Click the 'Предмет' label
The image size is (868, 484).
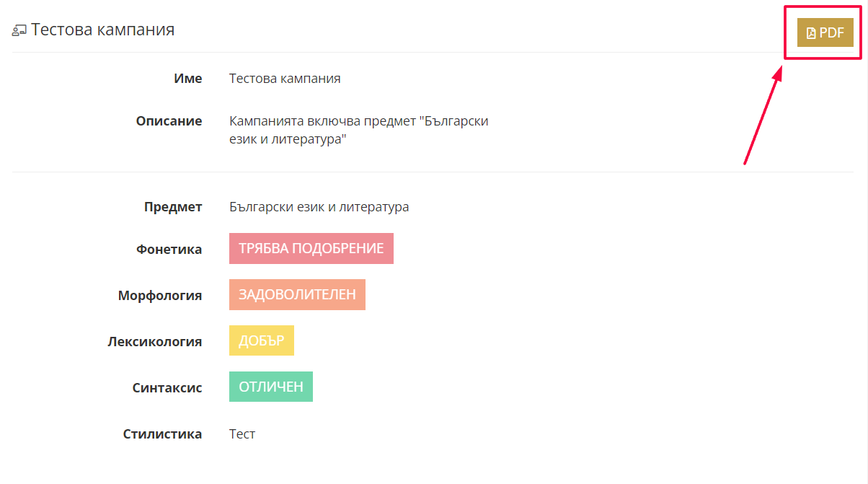[173, 207]
